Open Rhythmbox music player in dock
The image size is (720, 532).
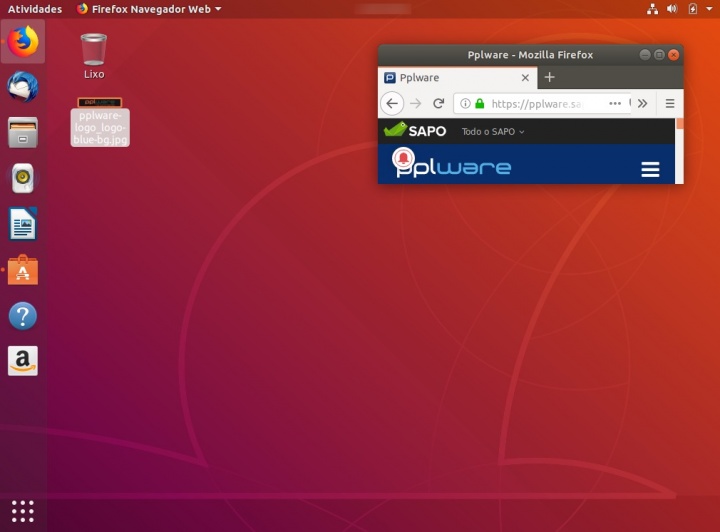22,179
